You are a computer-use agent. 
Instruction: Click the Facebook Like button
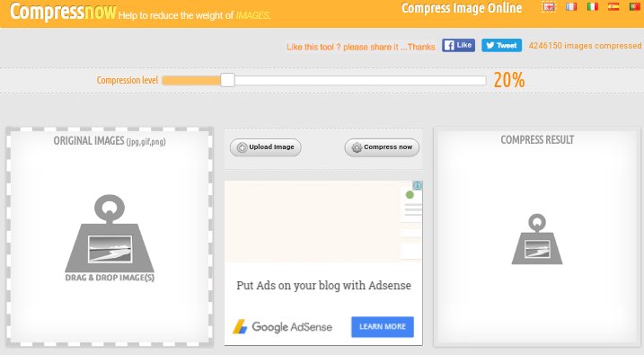458,45
